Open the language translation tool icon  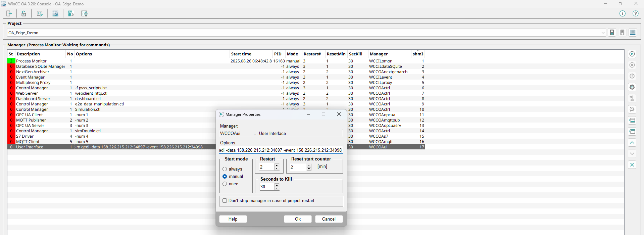point(71,13)
